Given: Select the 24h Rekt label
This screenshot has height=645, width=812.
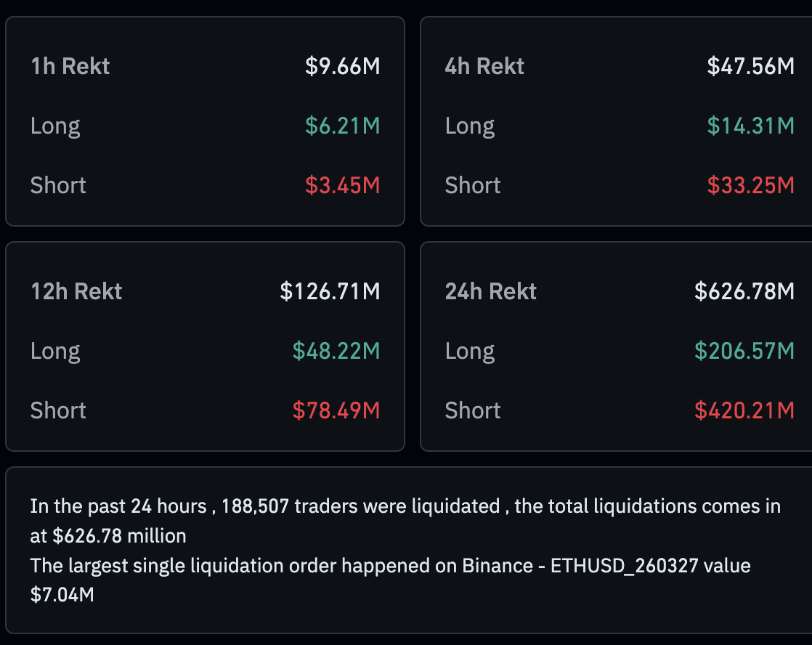Looking at the screenshot, I should click(x=490, y=292).
